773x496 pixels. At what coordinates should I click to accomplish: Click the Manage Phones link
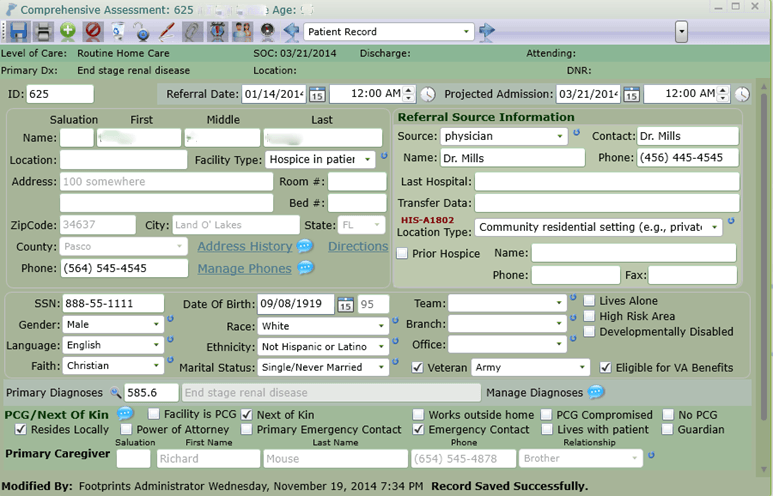click(244, 268)
